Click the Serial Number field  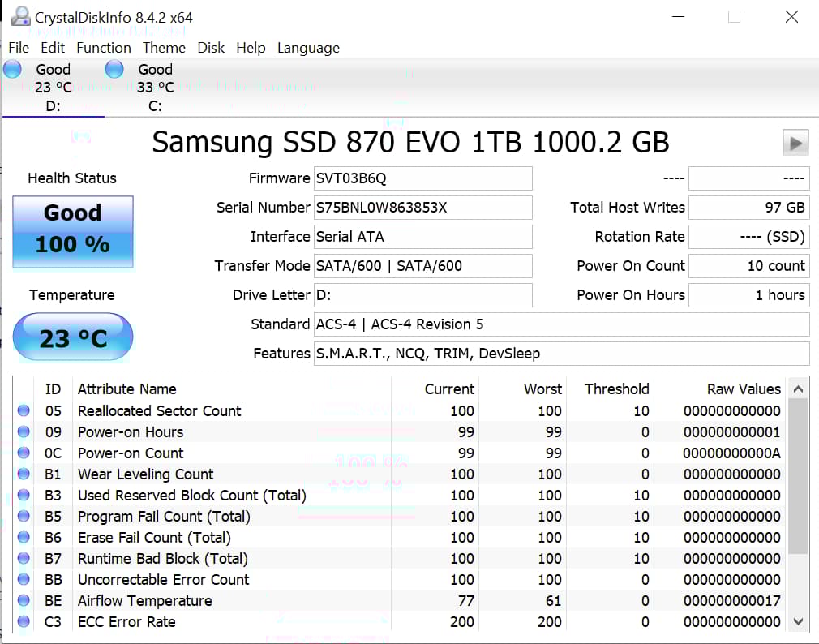pos(422,208)
